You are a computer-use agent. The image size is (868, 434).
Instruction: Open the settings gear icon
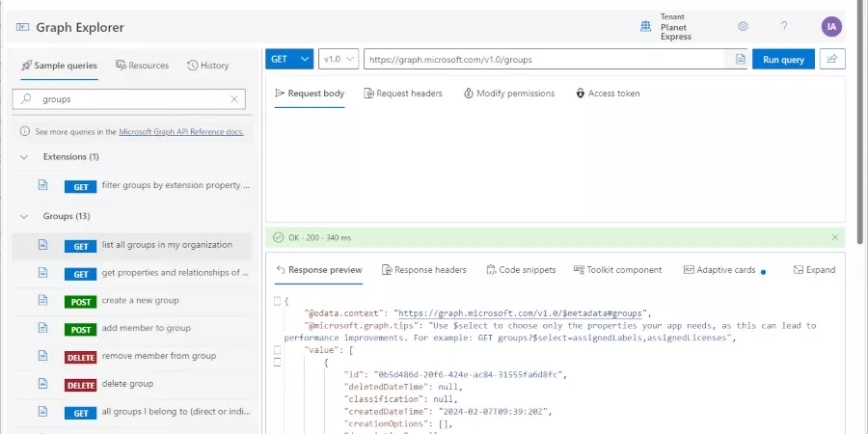coord(743,27)
